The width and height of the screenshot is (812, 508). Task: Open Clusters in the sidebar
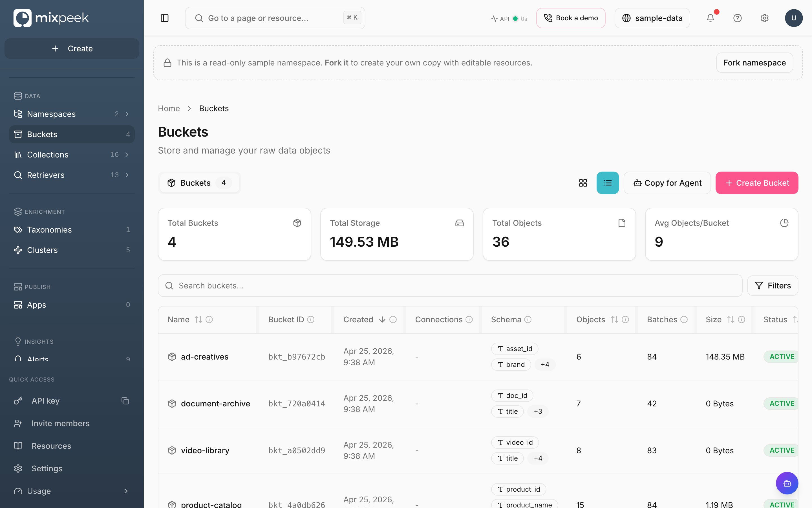(x=72, y=250)
